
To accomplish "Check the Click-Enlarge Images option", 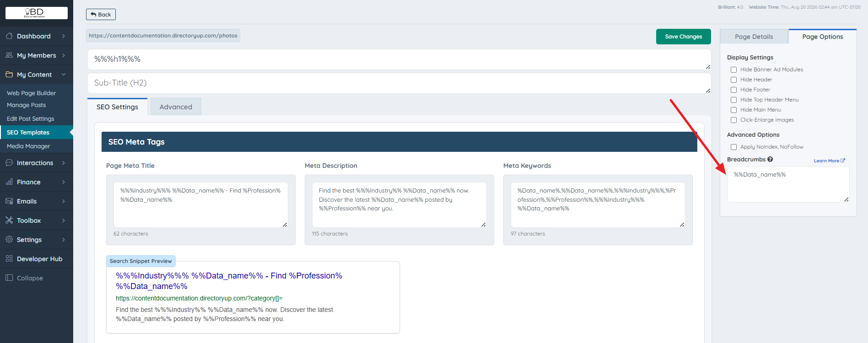I will tap(733, 120).
